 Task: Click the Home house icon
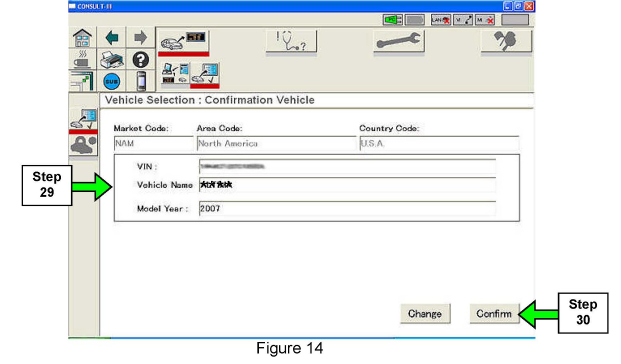tap(82, 38)
